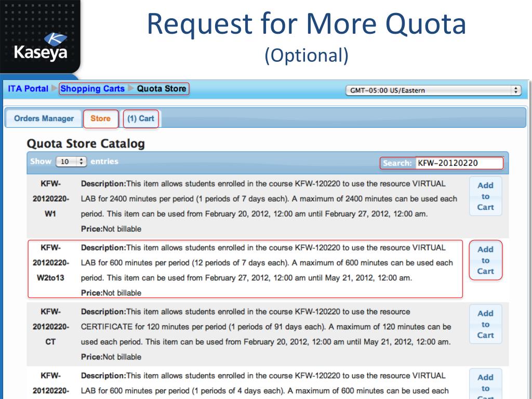Open the ITA Portal breadcrumb link
This screenshot has width=532, height=399.
[28, 88]
